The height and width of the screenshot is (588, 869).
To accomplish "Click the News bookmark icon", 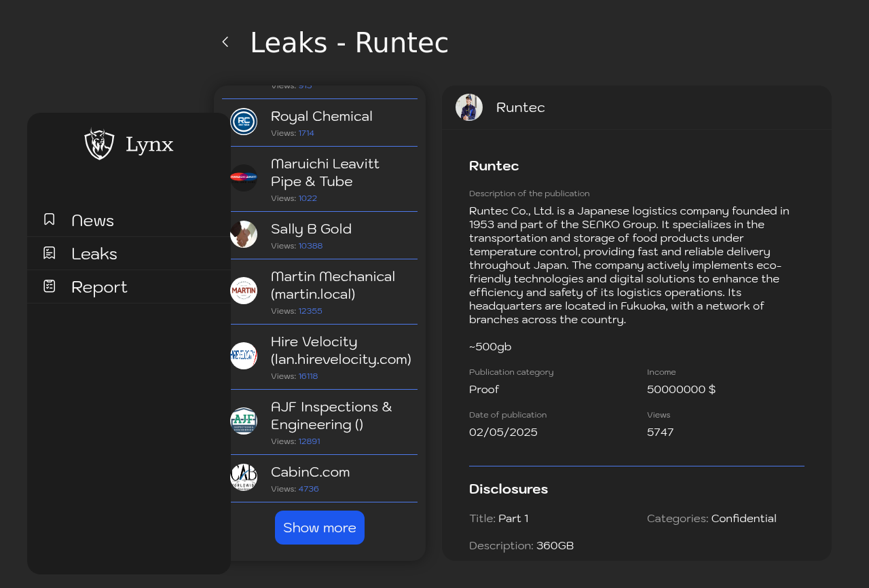I will pyautogui.click(x=49, y=219).
